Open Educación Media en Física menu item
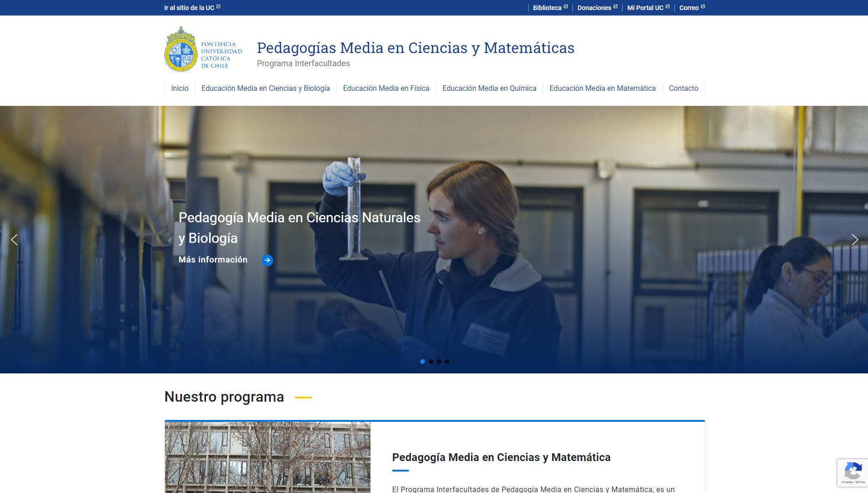This screenshot has height=493, width=868. click(x=386, y=88)
